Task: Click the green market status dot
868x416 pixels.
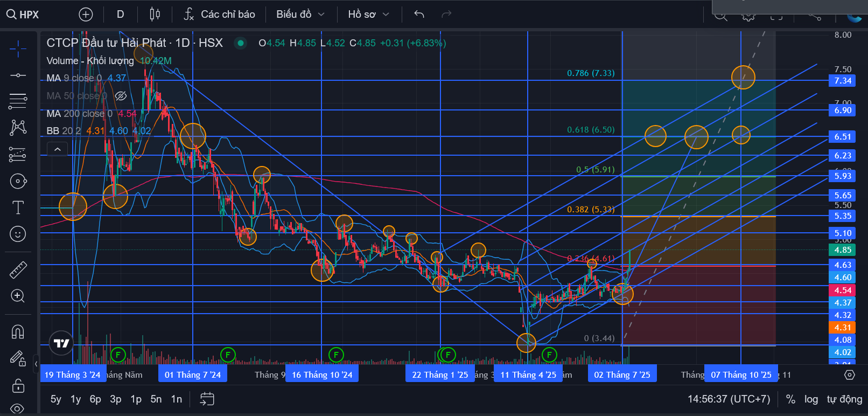Action: point(241,43)
